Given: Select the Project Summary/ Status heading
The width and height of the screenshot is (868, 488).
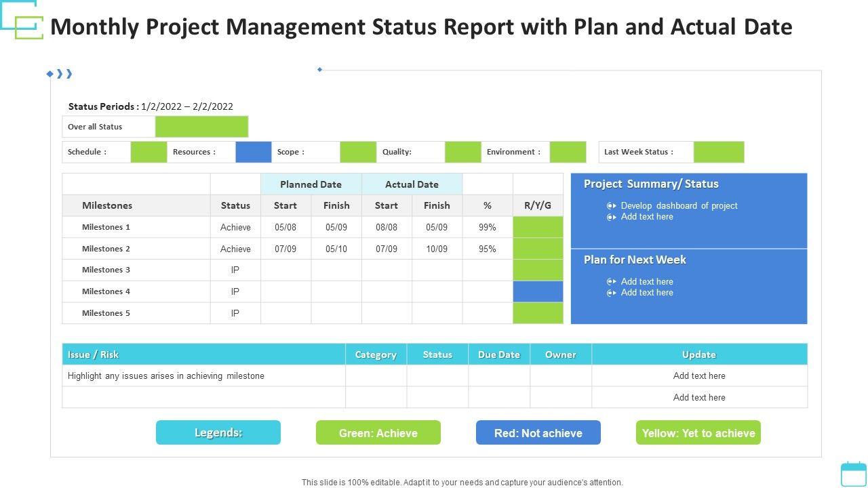Looking at the screenshot, I should pyautogui.click(x=651, y=184).
